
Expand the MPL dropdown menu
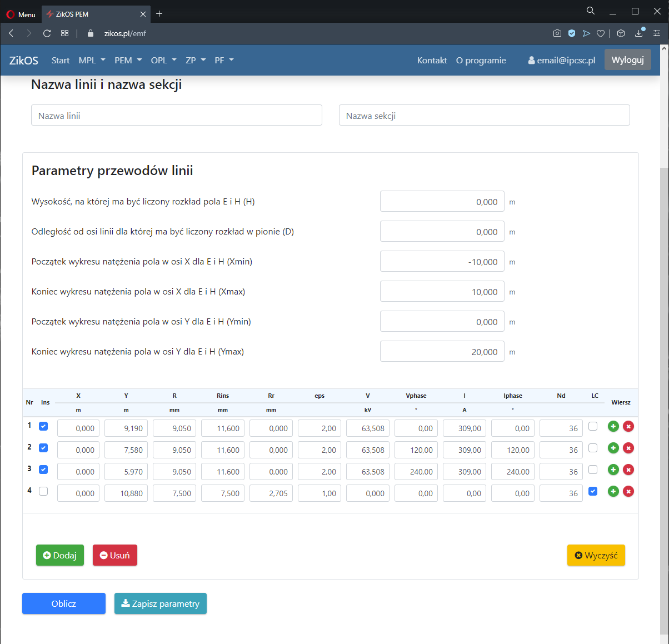pos(91,60)
